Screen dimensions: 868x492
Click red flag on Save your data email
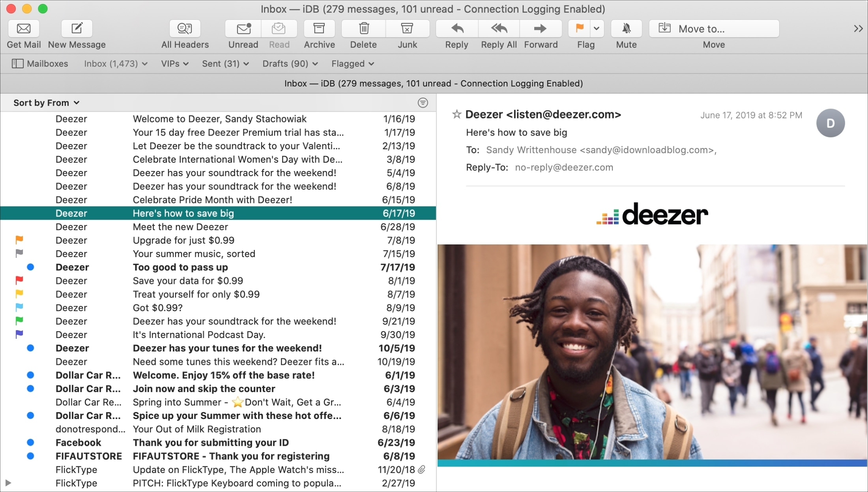pyautogui.click(x=19, y=280)
